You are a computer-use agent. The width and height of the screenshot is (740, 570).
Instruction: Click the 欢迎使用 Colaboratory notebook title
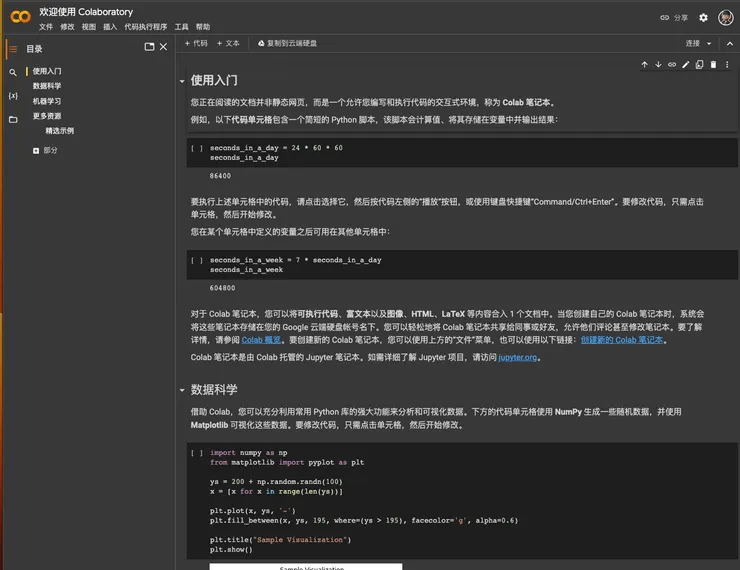click(x=86, y=12)
